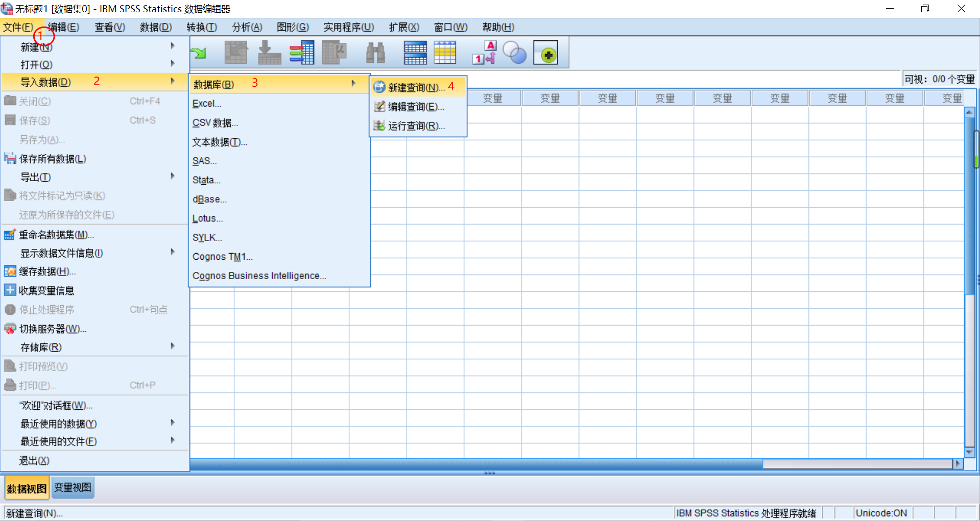Click the binoculars Find icon
Image resolution: width=980 pixels, height=521 pixels.
(x=375, y=52)
